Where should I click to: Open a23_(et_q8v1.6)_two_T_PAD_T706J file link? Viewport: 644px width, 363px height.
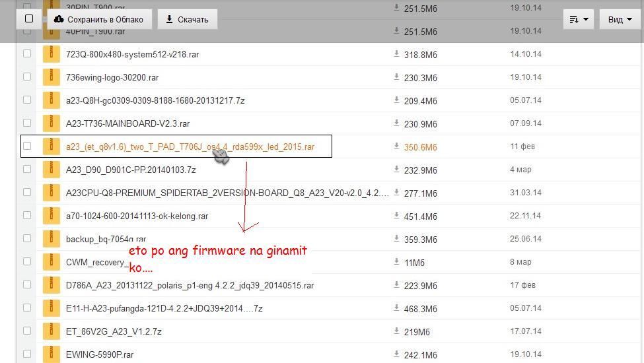point(190,147)
